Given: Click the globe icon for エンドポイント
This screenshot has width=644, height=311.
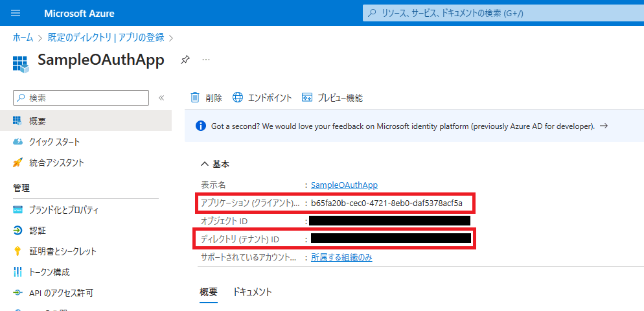Looking at the screenshot, I should pyautogui.click(x=237, y=97).
